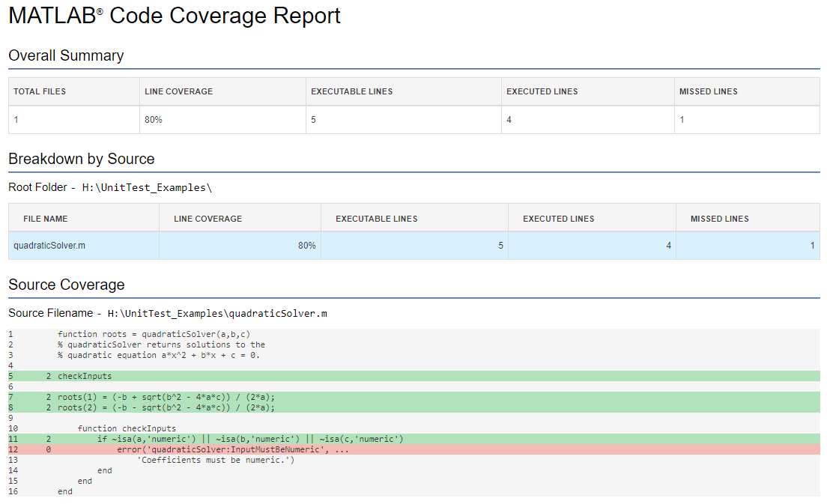The height and width of the screenshot is (504, 827).
Task: Click the MISSED LINES column header
Action: tap(708, 91)
